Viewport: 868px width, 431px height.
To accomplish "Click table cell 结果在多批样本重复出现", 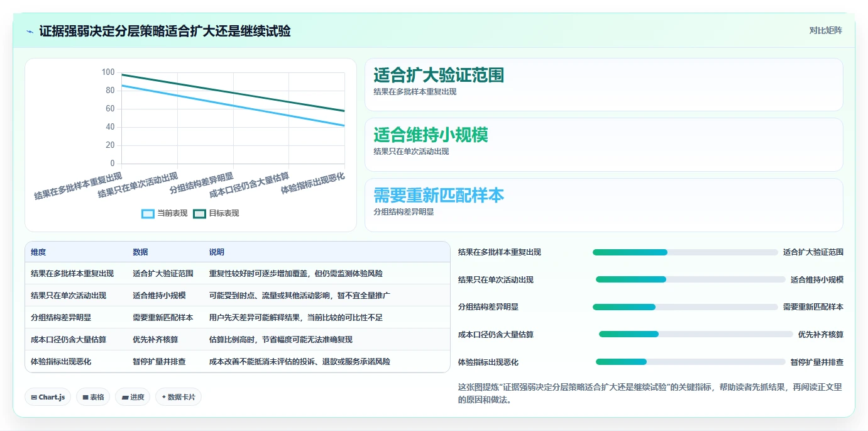I will (x=72, y=274).
